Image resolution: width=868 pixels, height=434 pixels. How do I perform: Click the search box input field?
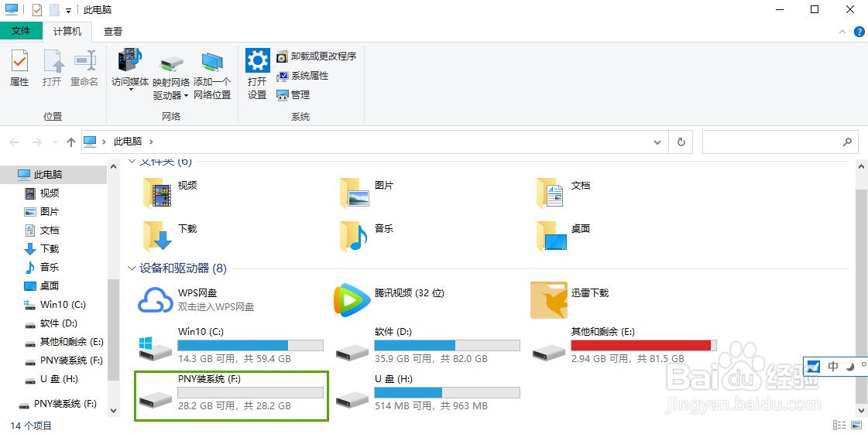[771, 142]
